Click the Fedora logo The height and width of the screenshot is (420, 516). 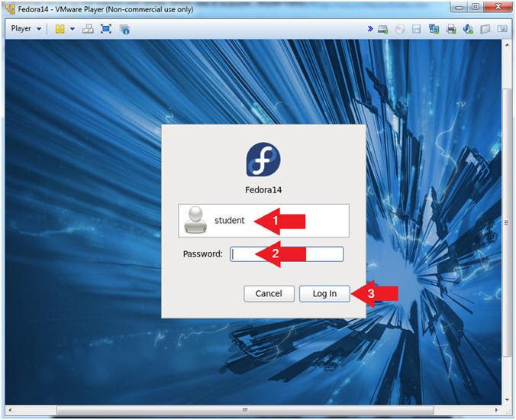point(263,160)
